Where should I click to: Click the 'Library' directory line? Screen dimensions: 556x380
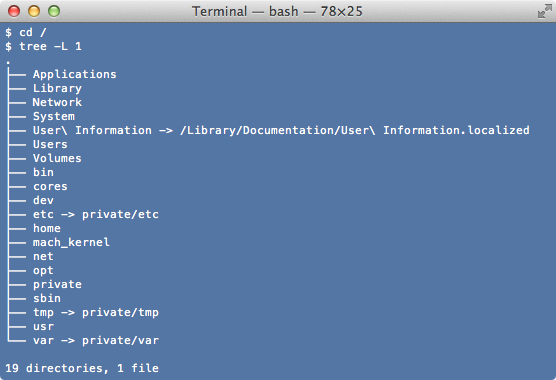[x=57, y=88]
